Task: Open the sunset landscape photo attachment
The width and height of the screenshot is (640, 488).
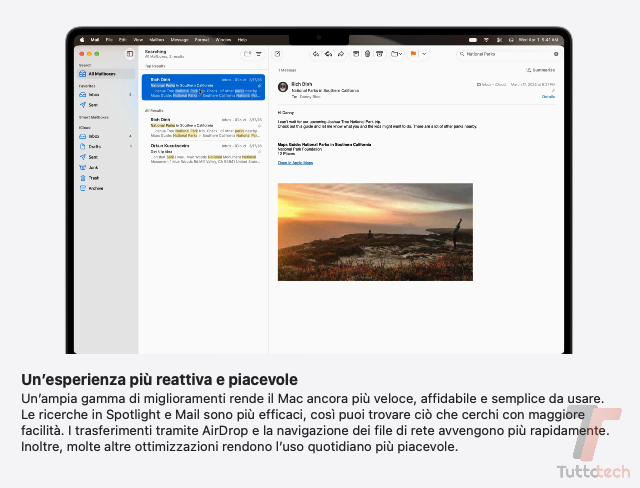Action: click(375, 232)
